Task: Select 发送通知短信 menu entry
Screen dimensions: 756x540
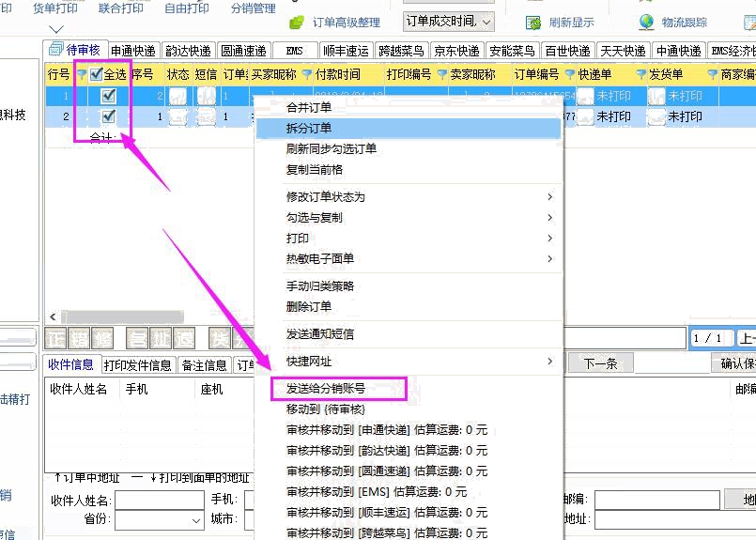Action: [409, 333]
